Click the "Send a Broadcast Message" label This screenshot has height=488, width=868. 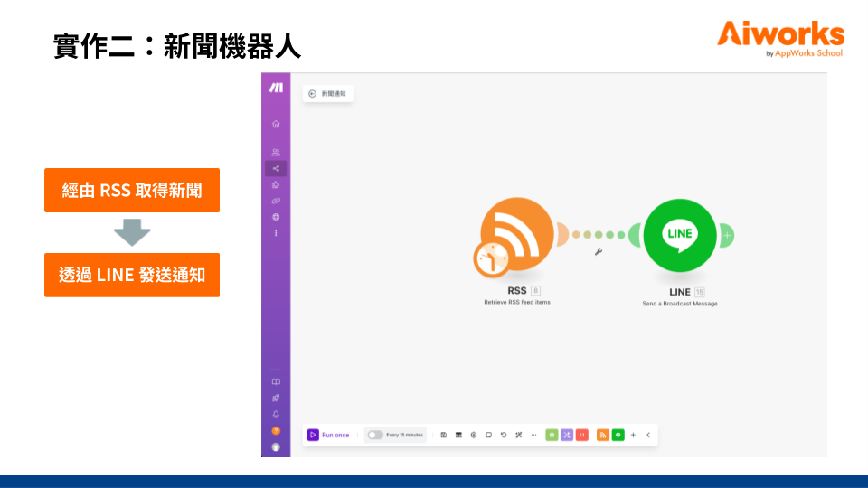click(x=680, y=304)
